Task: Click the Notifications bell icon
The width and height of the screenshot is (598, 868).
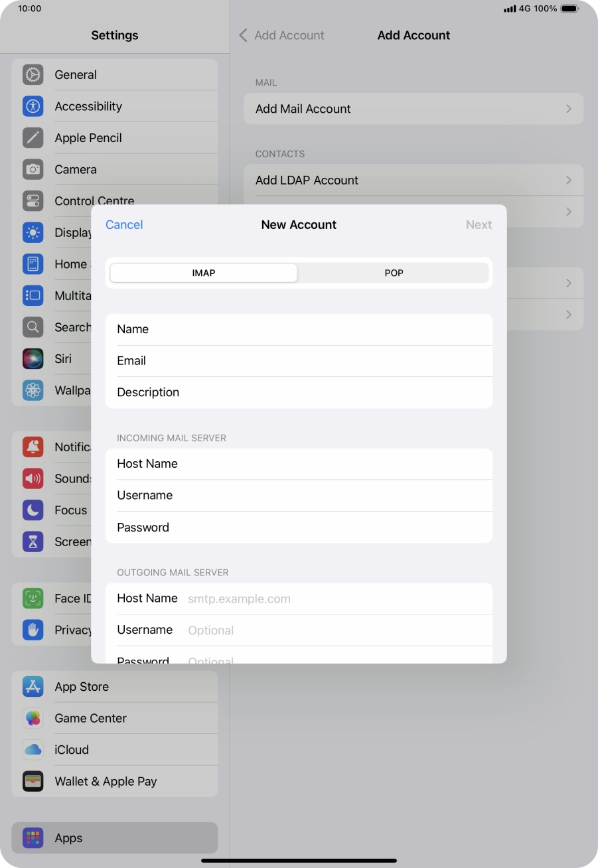Action: 33,447
